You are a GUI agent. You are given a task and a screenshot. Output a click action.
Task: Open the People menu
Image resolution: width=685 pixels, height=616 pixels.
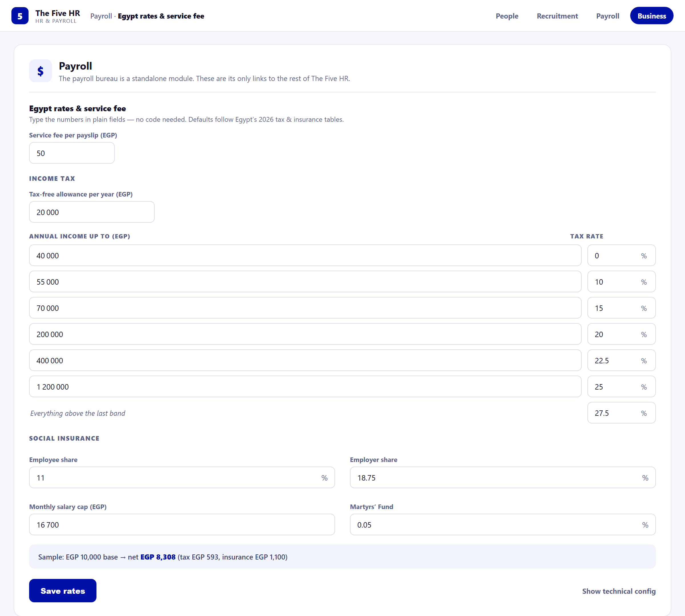pos(507,16)
